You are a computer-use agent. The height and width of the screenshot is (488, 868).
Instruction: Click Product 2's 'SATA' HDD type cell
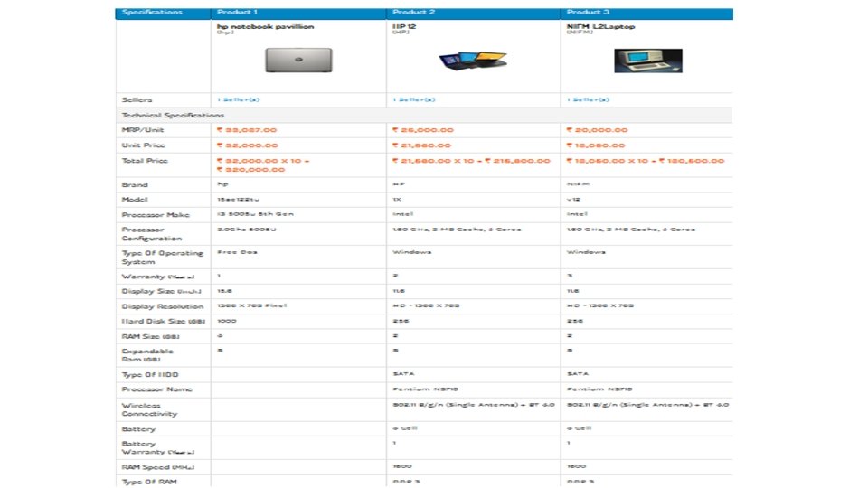403,374
